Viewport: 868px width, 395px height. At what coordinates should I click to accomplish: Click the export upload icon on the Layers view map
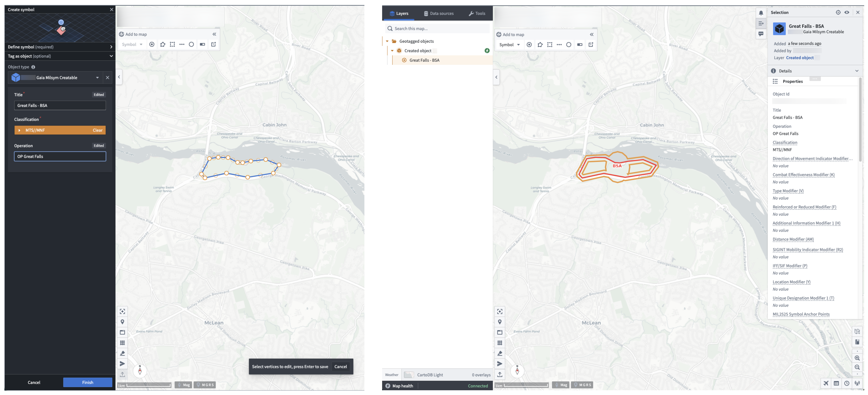500,374
